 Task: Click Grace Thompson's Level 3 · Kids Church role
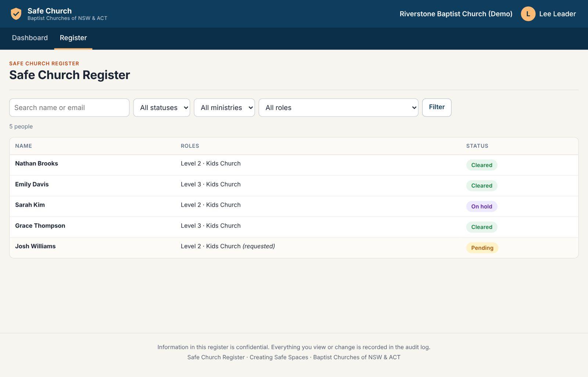point(211,225)
